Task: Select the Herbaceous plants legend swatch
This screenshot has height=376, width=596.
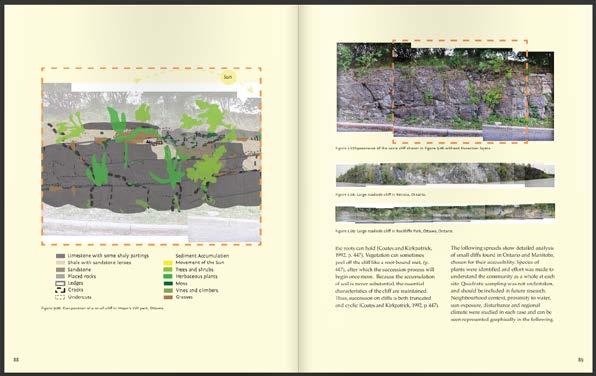Action: [x=168, y=276]
